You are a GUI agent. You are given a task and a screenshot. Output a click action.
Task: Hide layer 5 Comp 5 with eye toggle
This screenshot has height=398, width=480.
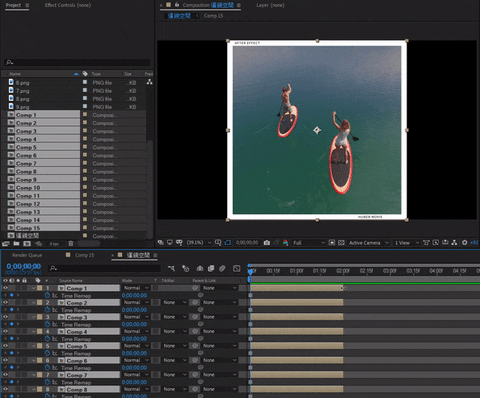point(5,346)
